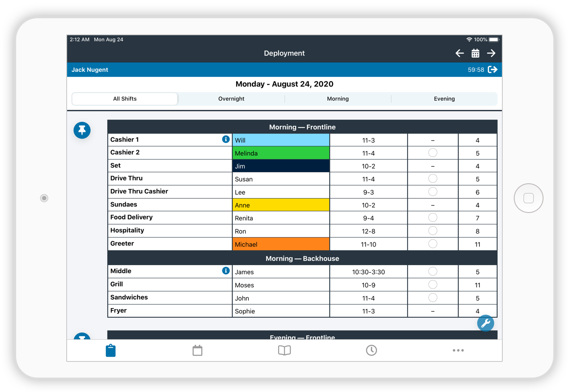Viewport: 569px width, 392px height.
Task: Switch to the Overnight shift tab
Action: [x=231, y=99]
